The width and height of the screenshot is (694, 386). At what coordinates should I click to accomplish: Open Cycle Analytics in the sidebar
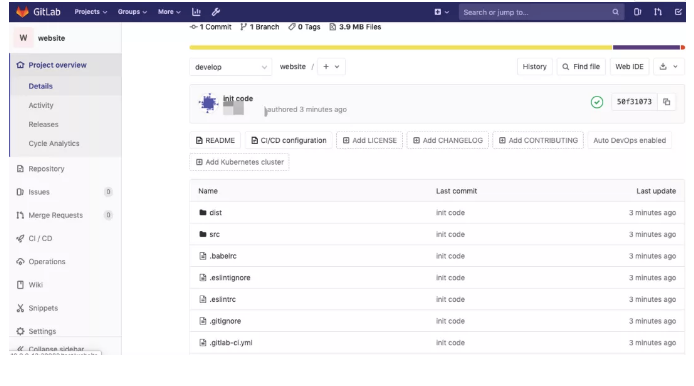[54, 143]
